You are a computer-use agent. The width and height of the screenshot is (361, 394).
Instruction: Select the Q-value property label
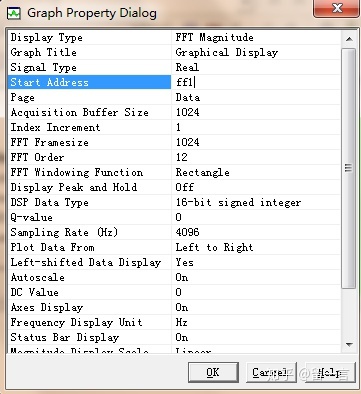coord(31,217)
